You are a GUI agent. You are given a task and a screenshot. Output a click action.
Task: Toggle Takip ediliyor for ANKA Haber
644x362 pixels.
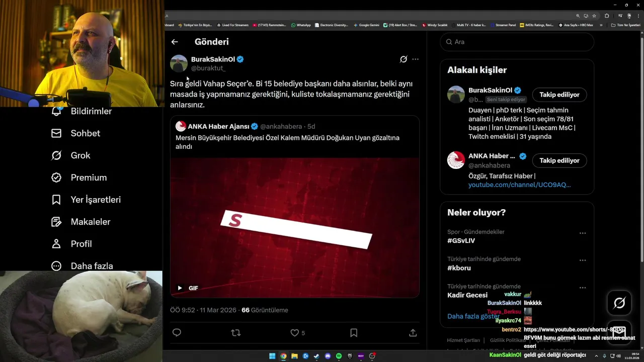pos(559,160)
